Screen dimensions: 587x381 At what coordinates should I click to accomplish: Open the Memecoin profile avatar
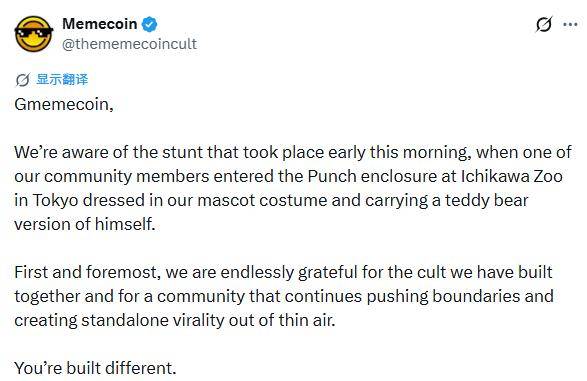(x=34, y=34)
